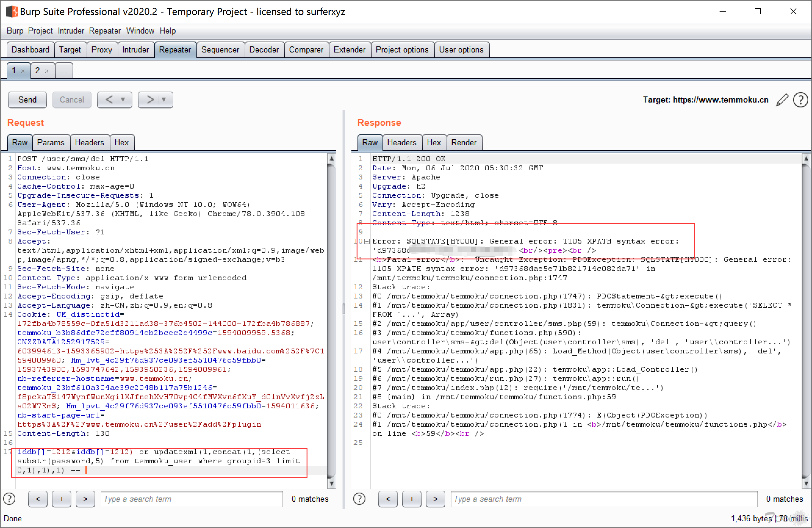
Task: Click the 'Content-Length: 130' request header
Action: (63, 433)
